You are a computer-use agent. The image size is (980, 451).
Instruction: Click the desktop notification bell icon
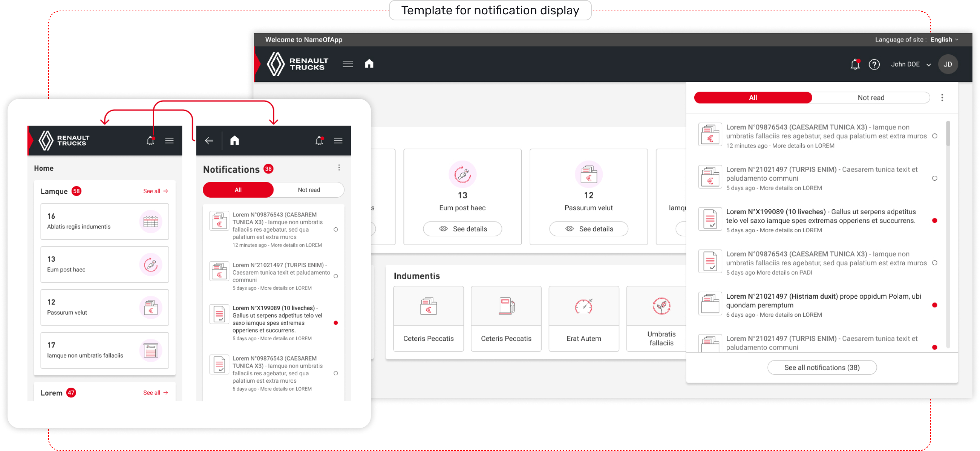(x=854, y=64)
